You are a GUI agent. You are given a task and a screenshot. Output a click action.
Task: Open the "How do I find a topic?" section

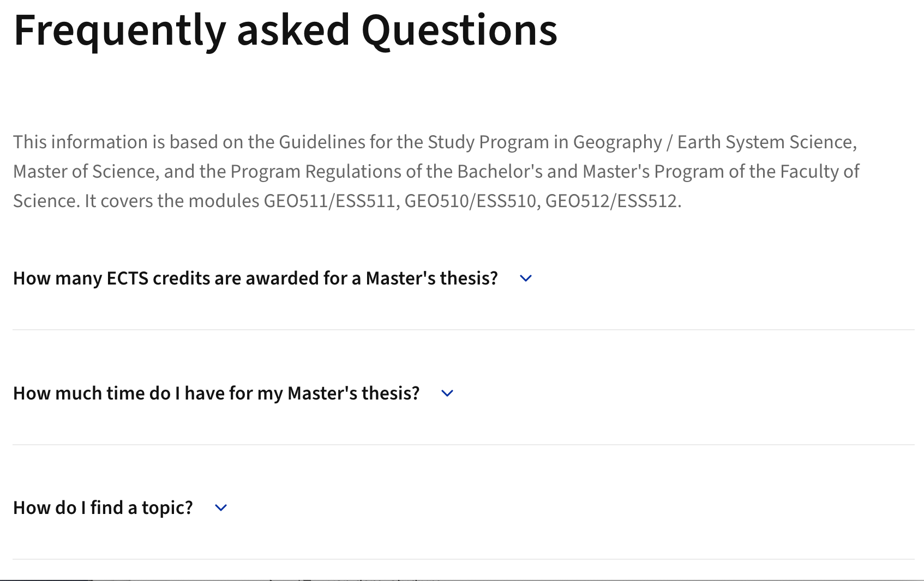coord(103,508)
